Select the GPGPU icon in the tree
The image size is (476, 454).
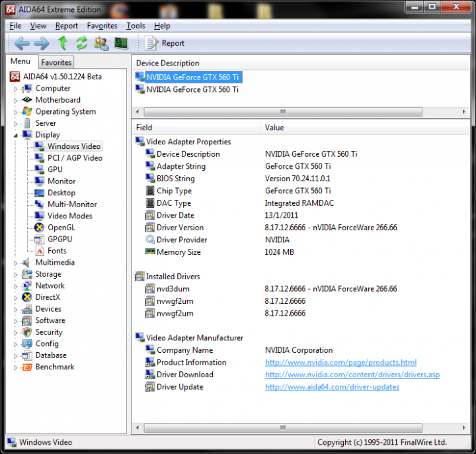39,239
